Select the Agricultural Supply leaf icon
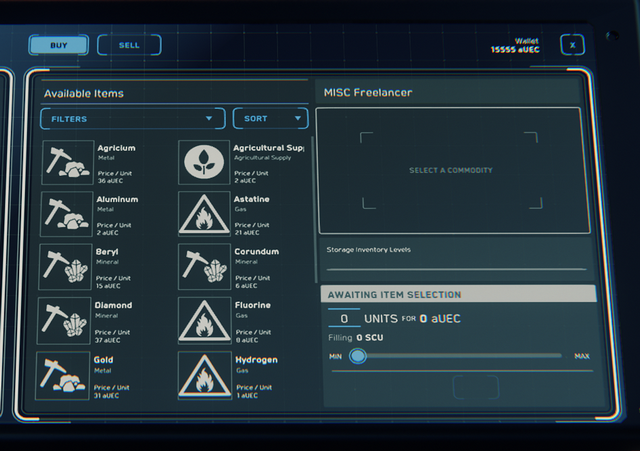 tap(204, 162)
